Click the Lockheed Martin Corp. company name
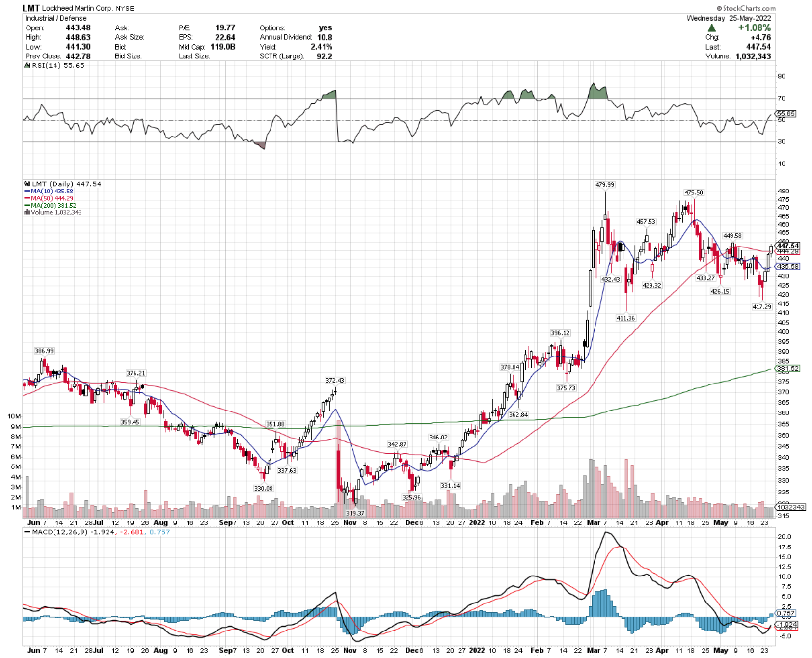The image size is (812, 658). pyautogui.click(x=77, y=8)
